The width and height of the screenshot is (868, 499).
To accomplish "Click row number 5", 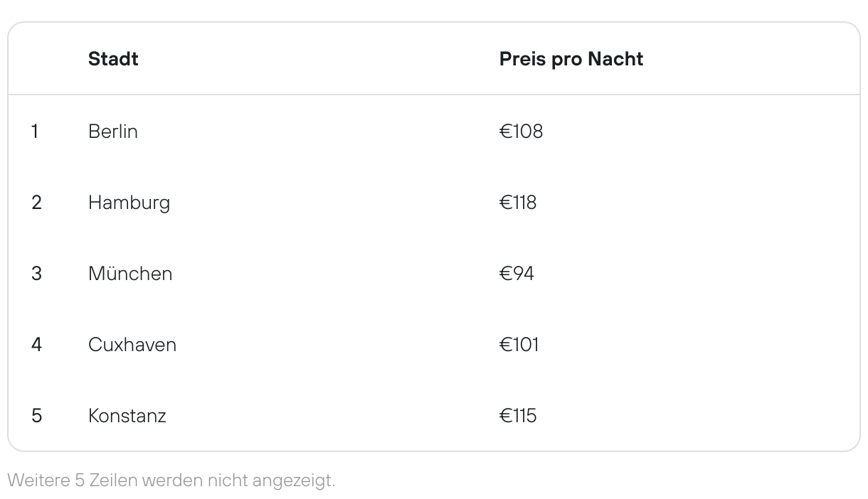I will coord(37,416).
